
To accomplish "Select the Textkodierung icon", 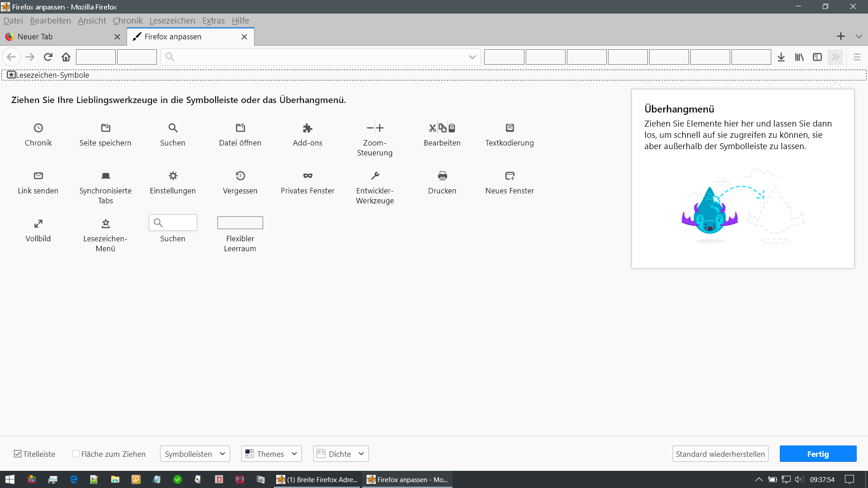I will pyautogui.click(x=509, y=128).
